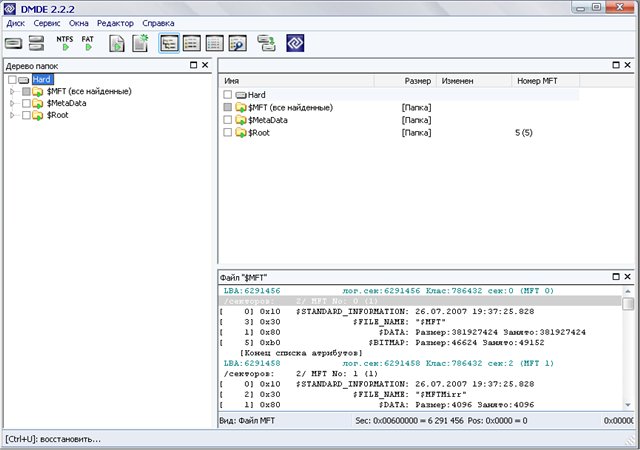
Task: Click the LBA:6291456 line in the MFT viewer
Action: (389, 291)
